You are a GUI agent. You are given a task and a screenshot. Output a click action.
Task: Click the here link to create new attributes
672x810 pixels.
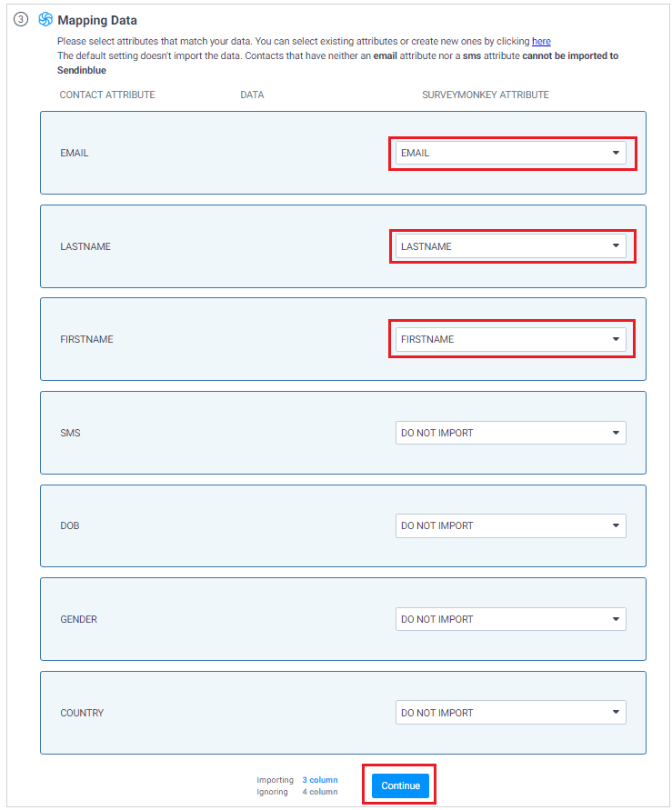(542, 41)
